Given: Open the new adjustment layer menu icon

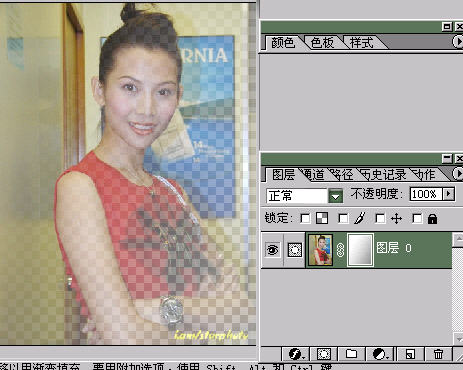Looking at the screenshot, I should [x=380, y=354].
